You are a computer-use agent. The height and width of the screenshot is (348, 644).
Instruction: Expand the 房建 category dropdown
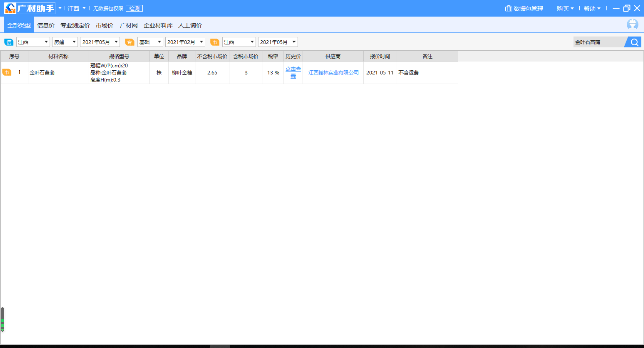[x=65, y=42]
